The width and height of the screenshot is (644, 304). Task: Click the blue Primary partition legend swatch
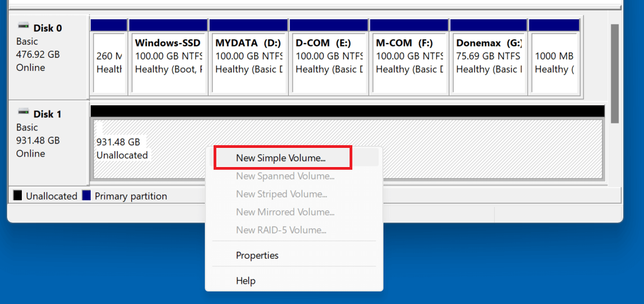pyautogui.click(x=86, y=195)
